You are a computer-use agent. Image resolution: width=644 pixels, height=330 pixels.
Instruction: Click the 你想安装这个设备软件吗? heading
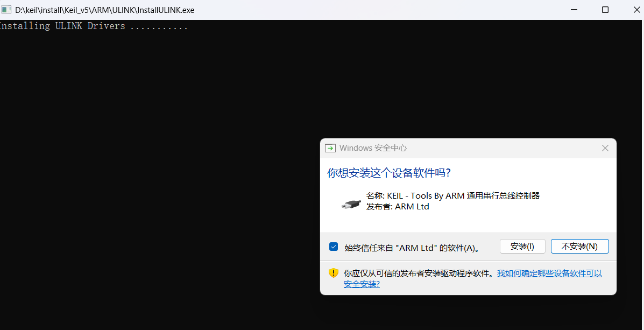click(389, 173)
